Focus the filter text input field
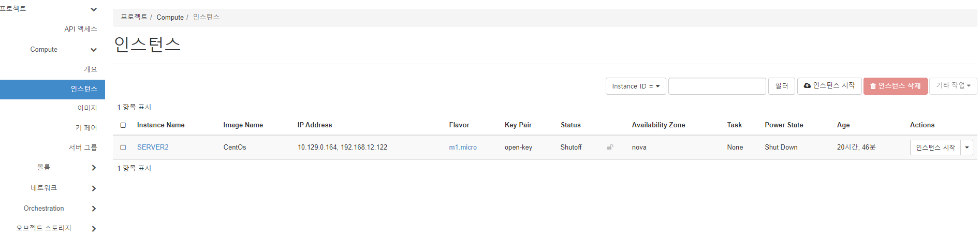 717,86
